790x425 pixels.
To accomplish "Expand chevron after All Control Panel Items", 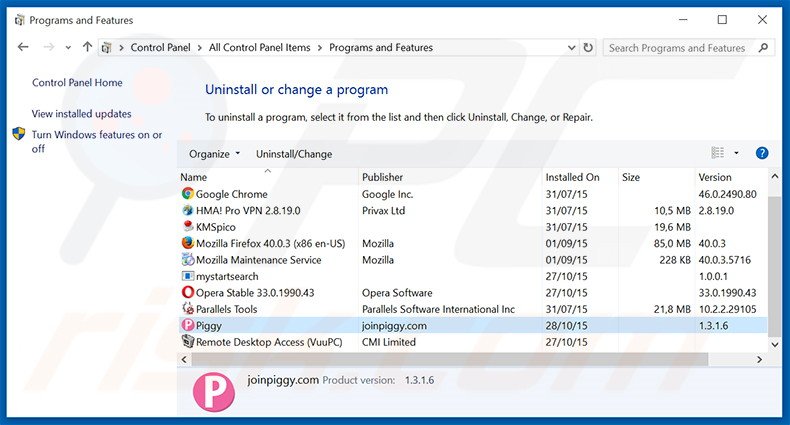I will click(319, 48).
